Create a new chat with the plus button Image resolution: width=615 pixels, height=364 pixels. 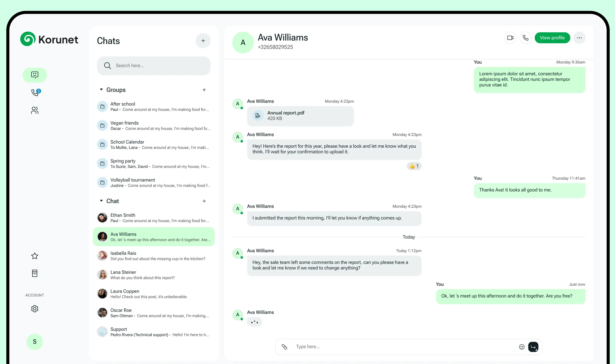pyautogui.click(x=203, y=40)
